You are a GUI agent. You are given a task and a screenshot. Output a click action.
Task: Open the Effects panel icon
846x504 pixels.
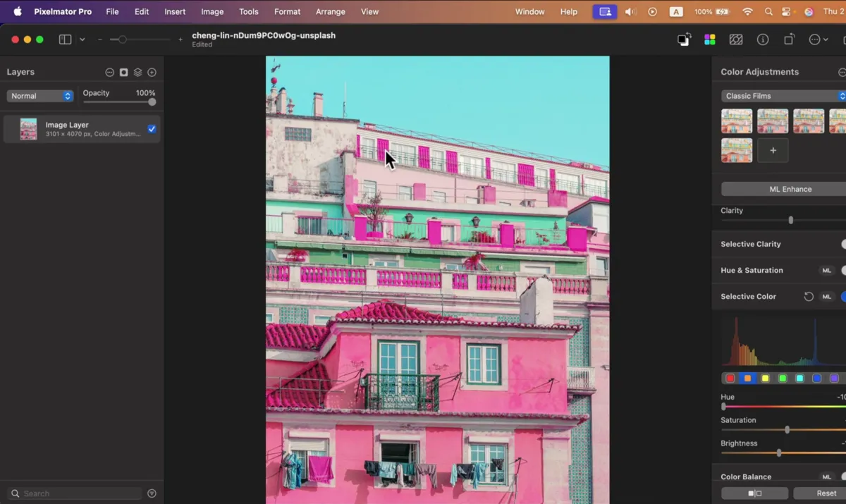coord(736,39)
